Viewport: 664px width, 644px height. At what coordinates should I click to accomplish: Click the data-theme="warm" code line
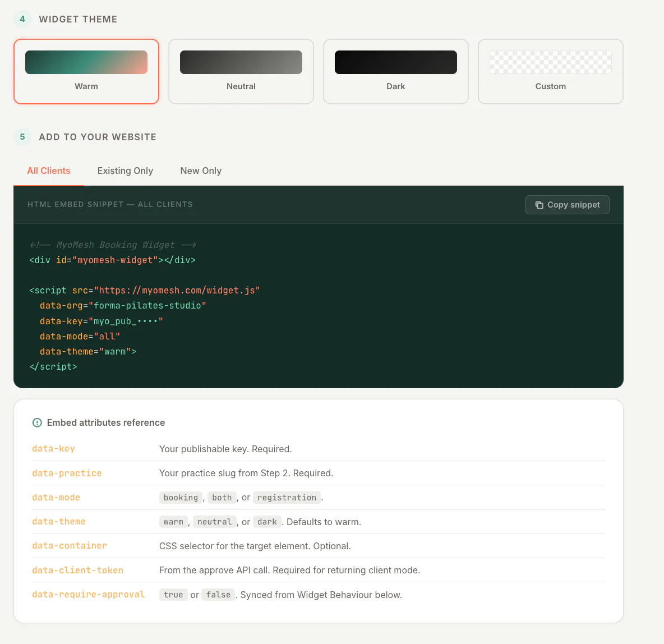coord(88,352)
